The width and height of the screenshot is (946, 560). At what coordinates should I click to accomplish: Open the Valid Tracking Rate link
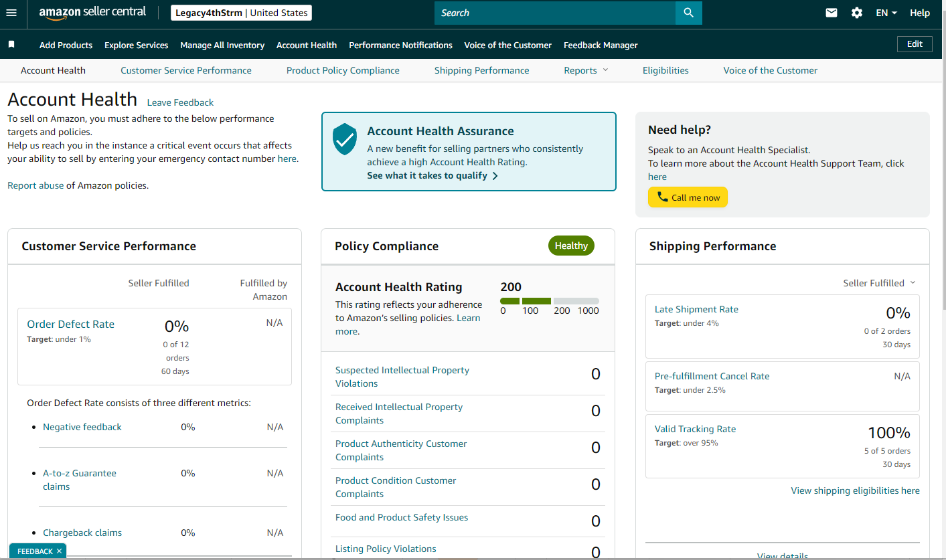coord(695,429)
